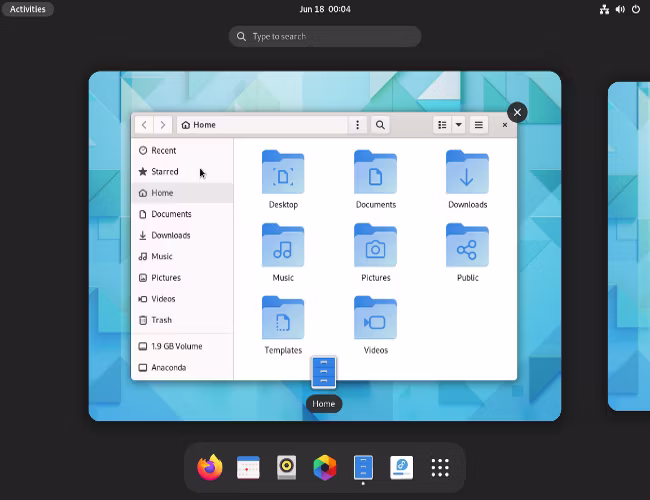The height and width of the screenshot is (500, 650).
Task: Click the Activities button
Action: click(28, 9)
